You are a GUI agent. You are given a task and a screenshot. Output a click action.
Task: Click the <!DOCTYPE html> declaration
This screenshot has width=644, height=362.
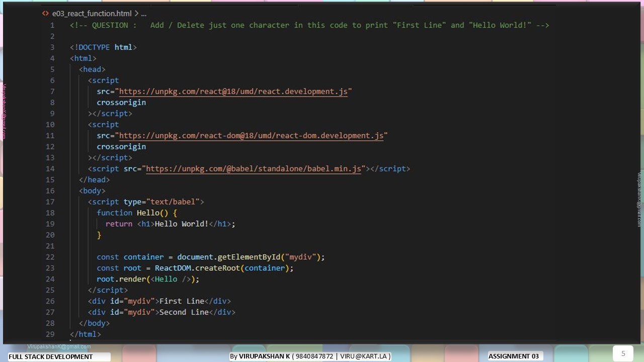(103, 47)
